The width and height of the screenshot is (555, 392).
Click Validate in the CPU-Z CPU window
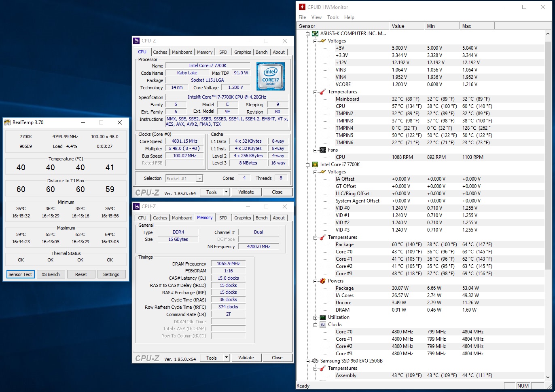[246, 192]
